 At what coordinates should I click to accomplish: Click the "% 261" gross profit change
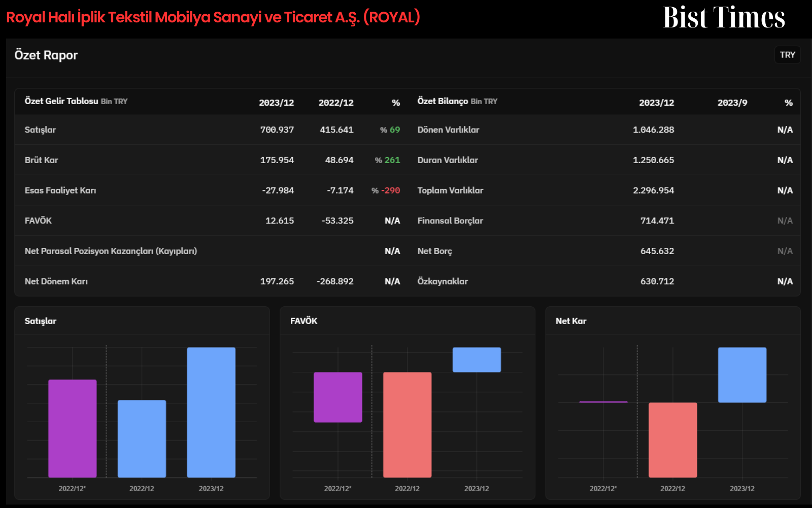pyautogui.click(x=388, y=160)
